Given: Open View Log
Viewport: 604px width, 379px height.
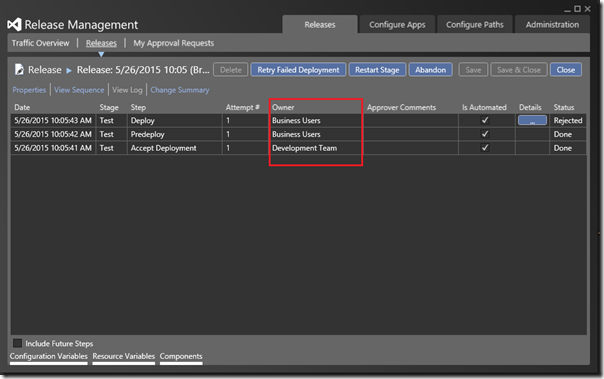Looking at the screenshot, I should [x=127, y=90].
